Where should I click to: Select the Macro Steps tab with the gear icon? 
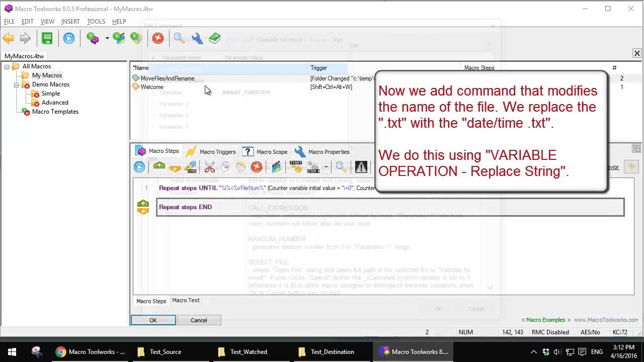pyautogui.click(x=157, y=151)
